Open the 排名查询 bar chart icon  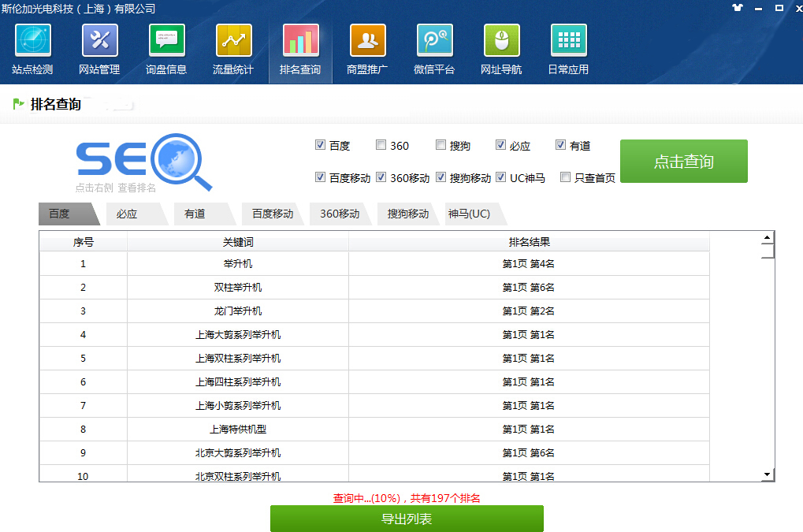(x=300, y=40)
